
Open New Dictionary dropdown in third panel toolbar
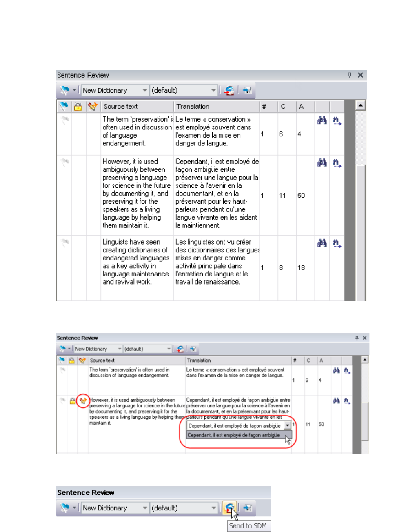(145, 508)
